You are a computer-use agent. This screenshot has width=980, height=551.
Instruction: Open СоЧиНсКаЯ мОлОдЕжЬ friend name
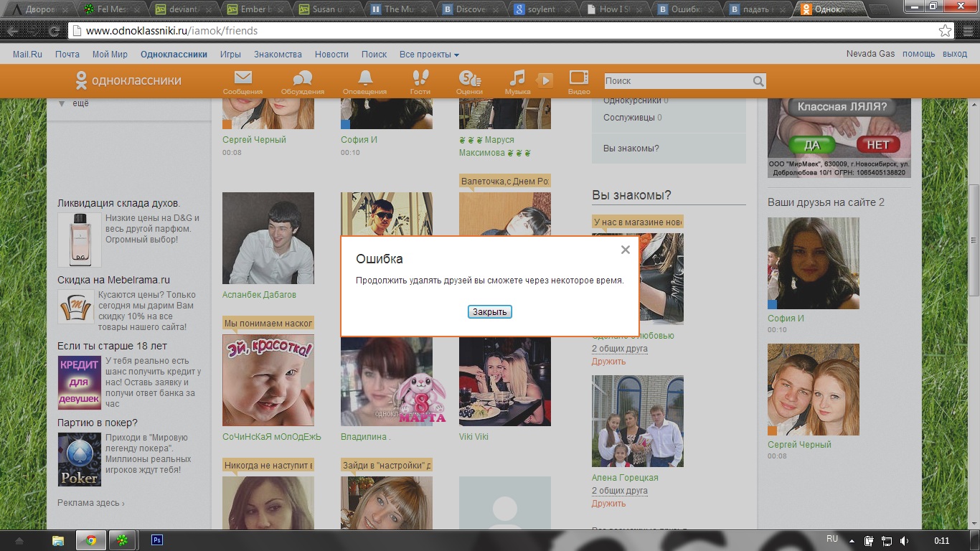tap(272, 436)
